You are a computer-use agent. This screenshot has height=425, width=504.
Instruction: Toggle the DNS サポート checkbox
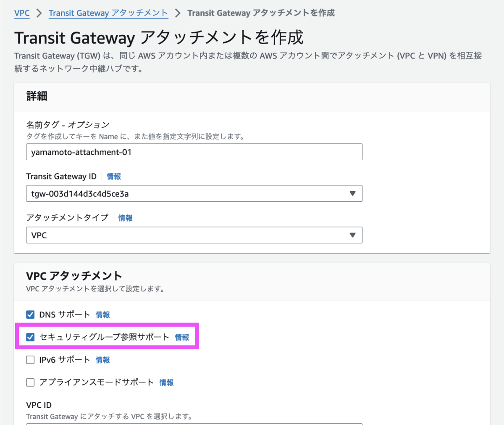(x=30, y=314)
